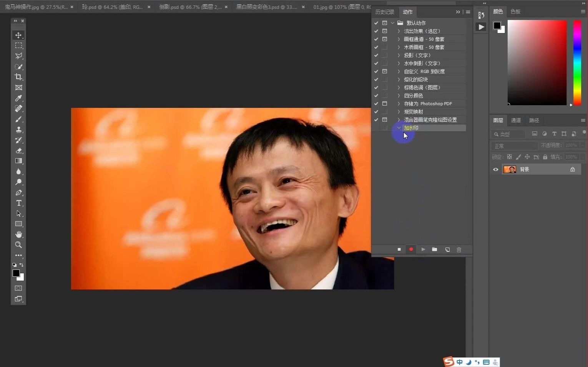588x367 pixels.
Task: Select the Brush tool
Action: tap(18, 119)
